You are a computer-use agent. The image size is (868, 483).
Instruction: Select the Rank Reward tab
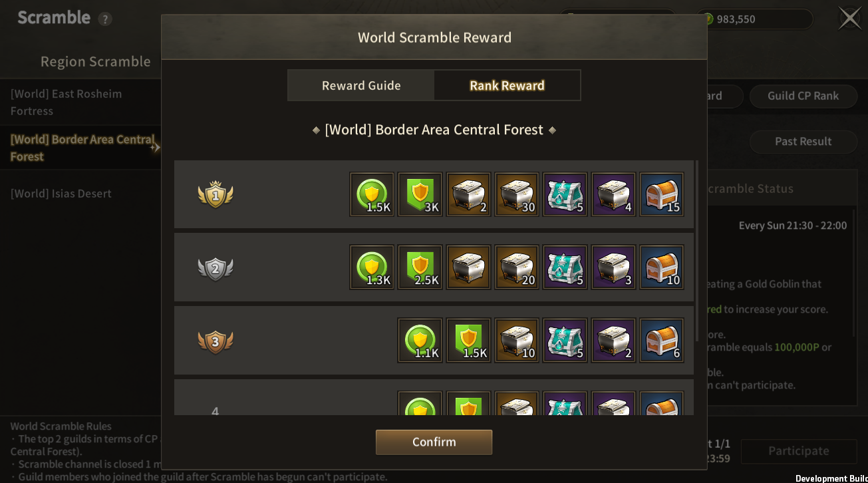507,85
